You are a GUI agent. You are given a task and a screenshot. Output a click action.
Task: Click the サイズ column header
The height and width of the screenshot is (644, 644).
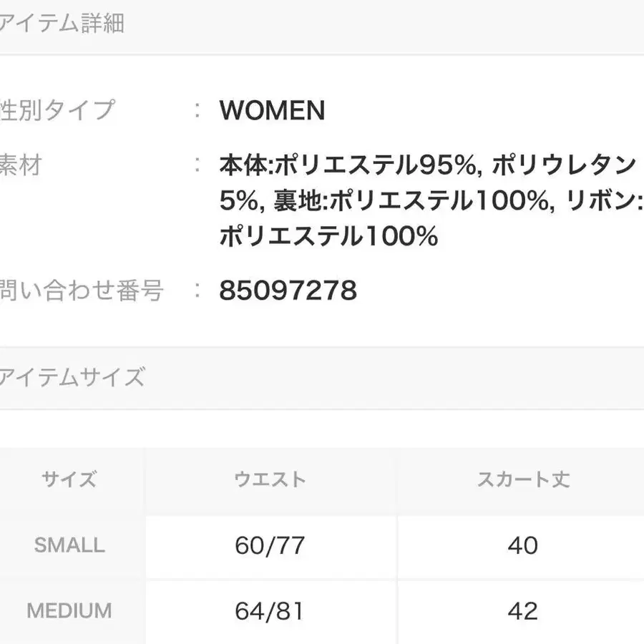pyautogui.click(x=69, y=479)
